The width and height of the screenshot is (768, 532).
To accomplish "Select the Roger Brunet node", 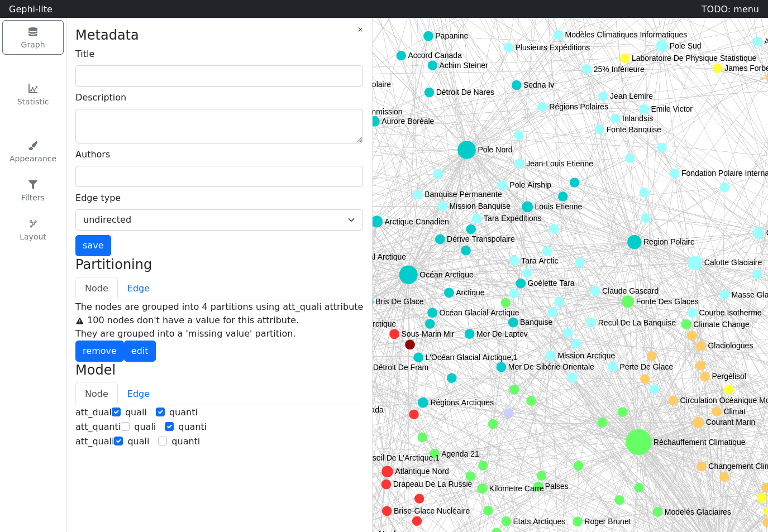I will pyautogui.click(x=578, y=521).
